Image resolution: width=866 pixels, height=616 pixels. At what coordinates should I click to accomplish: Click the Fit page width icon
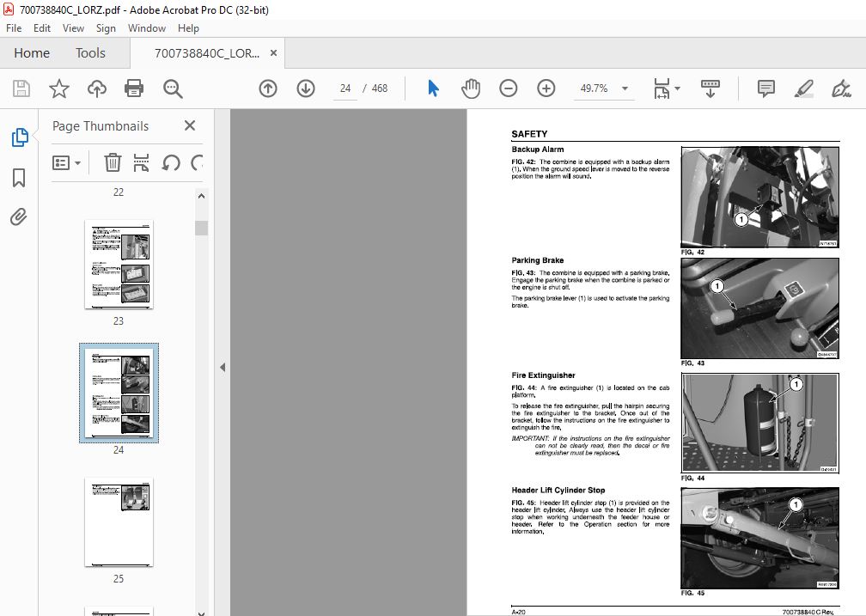(662, 88)
